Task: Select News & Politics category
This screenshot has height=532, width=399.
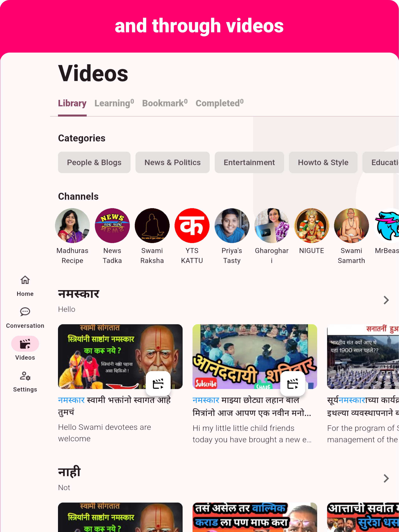Action: (173, 162)
